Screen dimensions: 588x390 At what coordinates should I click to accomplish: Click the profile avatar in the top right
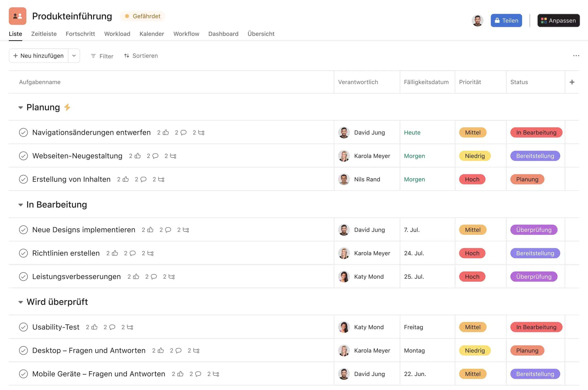(477, 20)
